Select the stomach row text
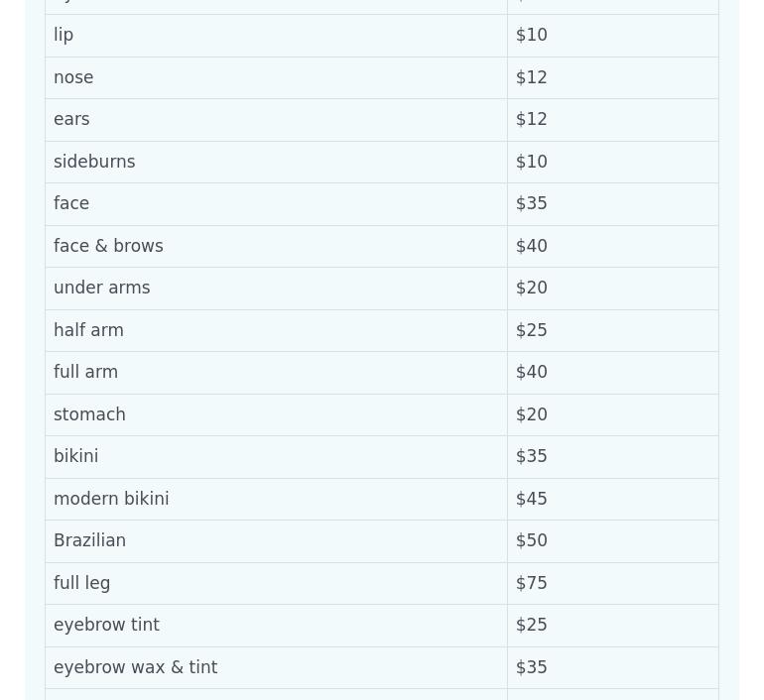This screenshot has width=764, height=700. 89,414
